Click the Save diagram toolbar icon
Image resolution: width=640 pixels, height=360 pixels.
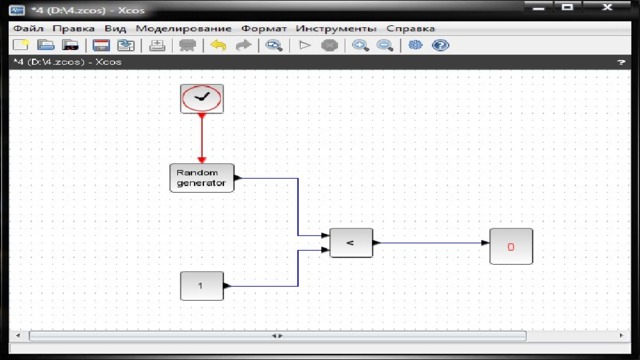(101, 45)
